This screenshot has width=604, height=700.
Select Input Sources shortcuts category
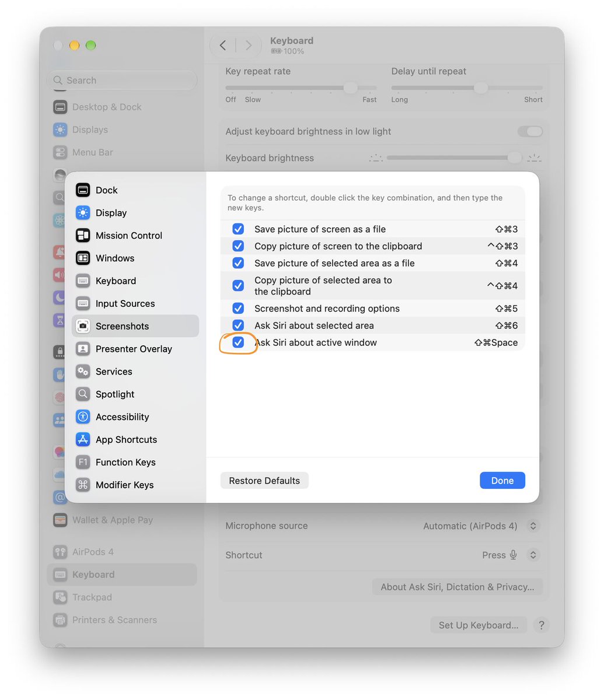click(x=135, y=304)
